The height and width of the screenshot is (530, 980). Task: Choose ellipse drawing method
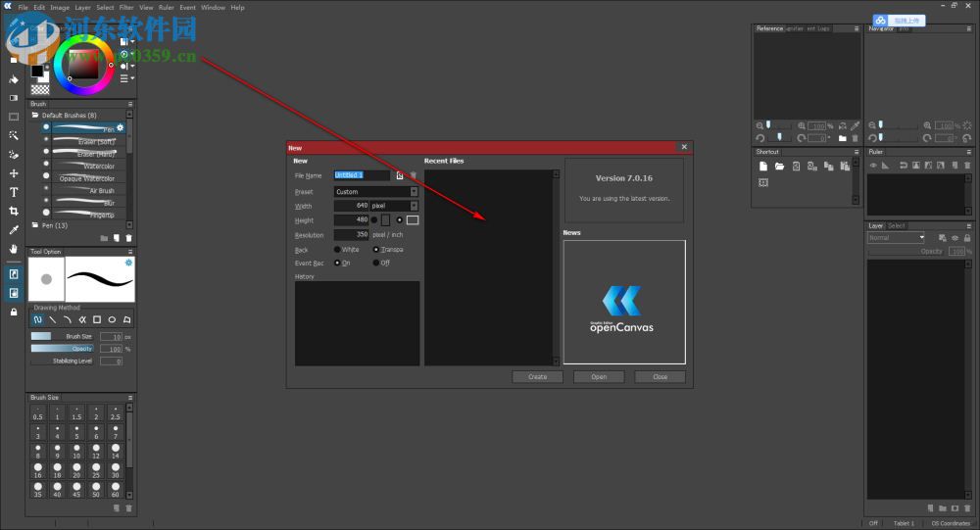[x=112, y=319]
